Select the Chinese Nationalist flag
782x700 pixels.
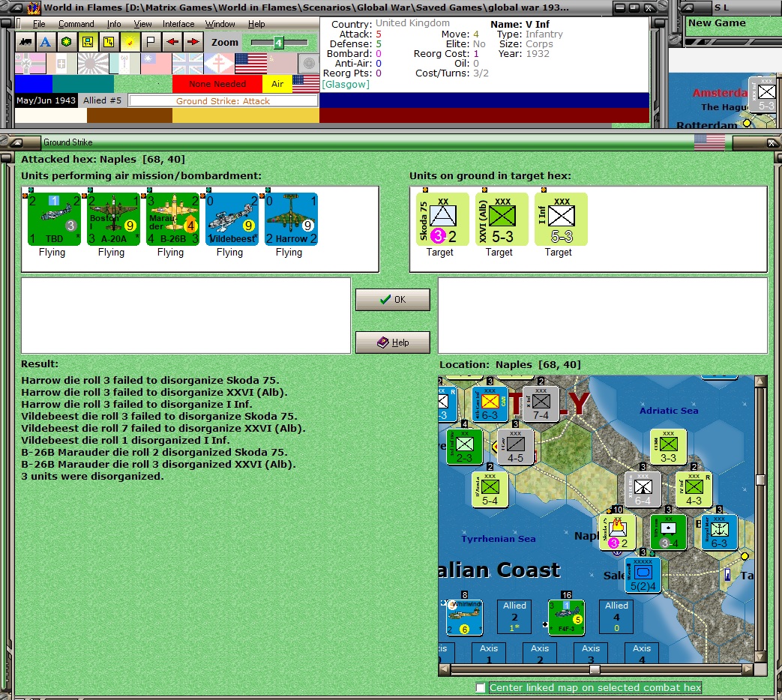pyautogui.click(x=156, y=64)
